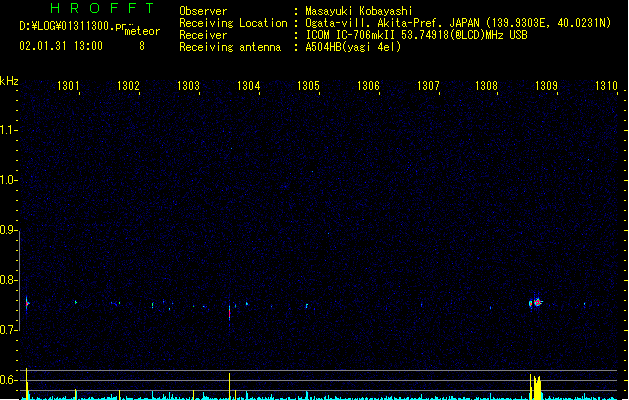Click the 1305 time axis marker

click(308, 86)
